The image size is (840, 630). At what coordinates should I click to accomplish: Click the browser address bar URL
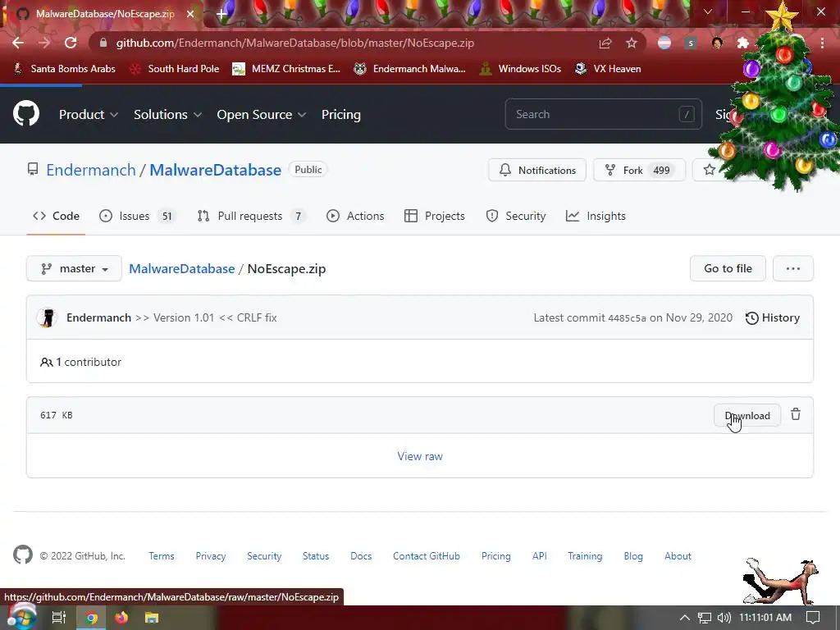[x=294, y=43]
